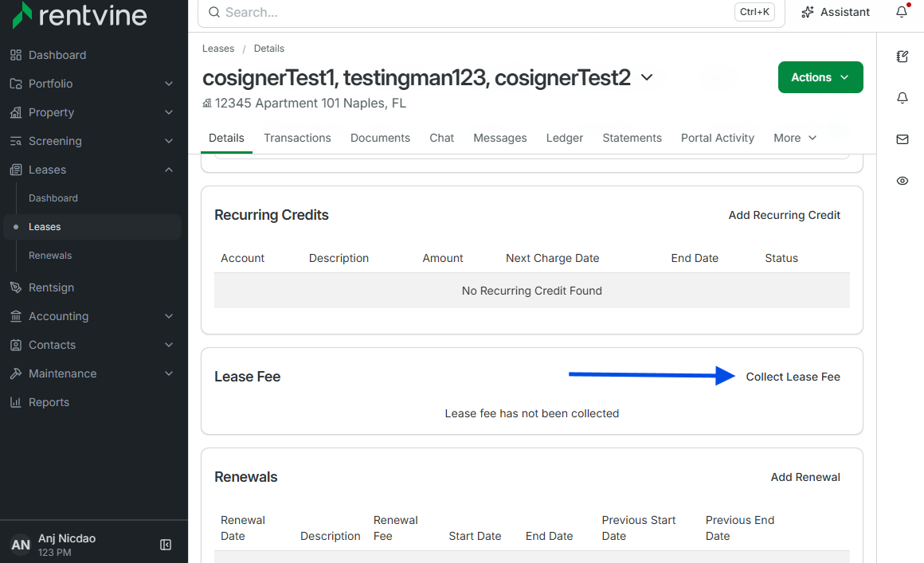Switch to the Ledger tab
This screenshot has height=563, width=924.
565,138
